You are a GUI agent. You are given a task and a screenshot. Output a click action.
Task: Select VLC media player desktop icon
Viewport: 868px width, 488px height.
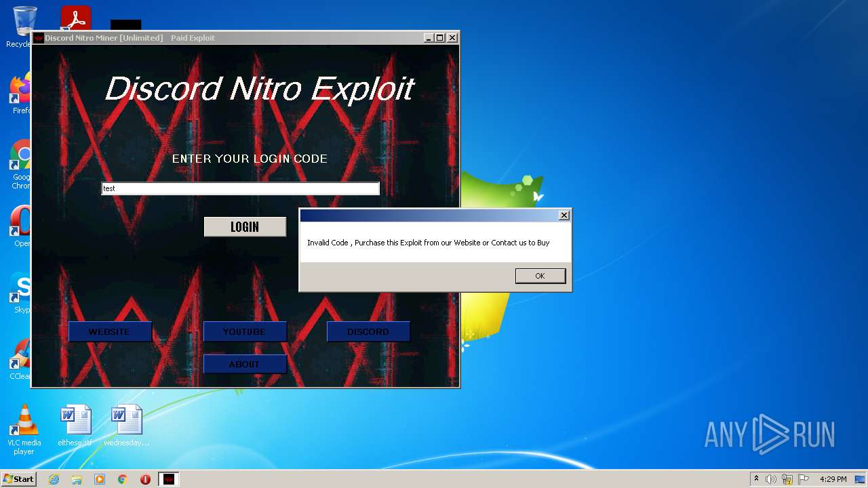24,430
